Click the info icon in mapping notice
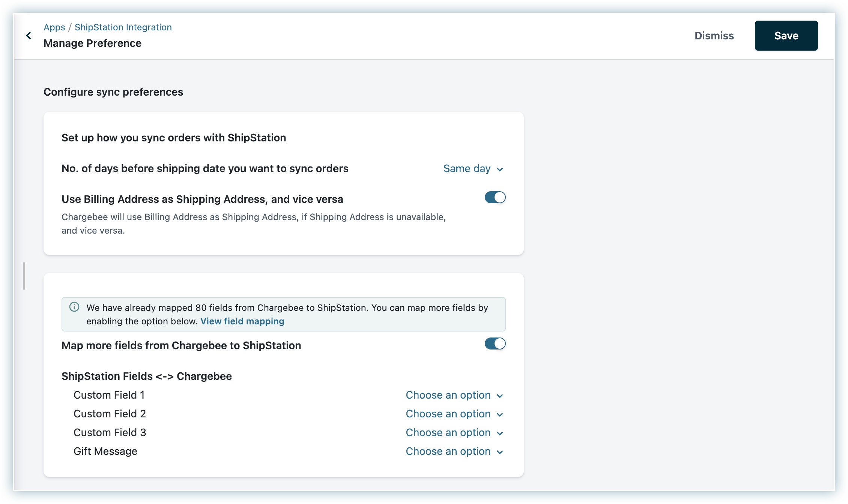Viewport: 848px width, 504px height. pyautogui.click(x=74, y=307)
